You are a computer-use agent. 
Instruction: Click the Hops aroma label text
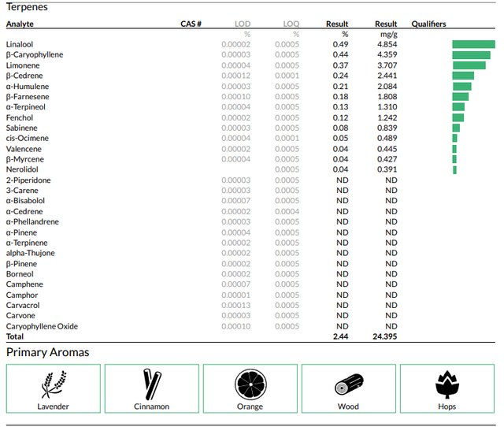click(447, 407)
